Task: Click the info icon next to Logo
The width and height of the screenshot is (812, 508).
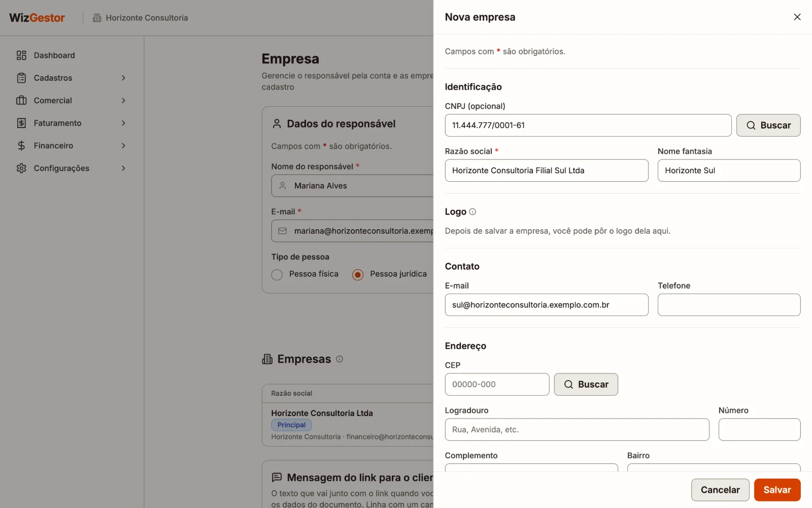Action: click(472, 212)
